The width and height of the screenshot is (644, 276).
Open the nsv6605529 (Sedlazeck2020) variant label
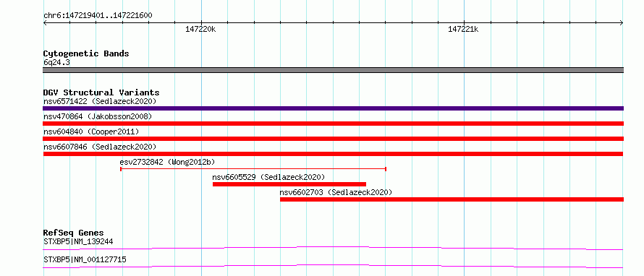268,177
